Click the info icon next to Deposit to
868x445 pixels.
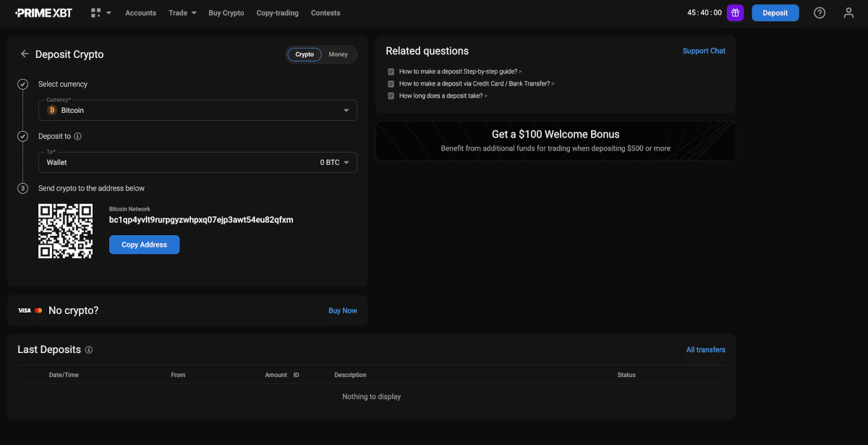click(x=77, y=136)
